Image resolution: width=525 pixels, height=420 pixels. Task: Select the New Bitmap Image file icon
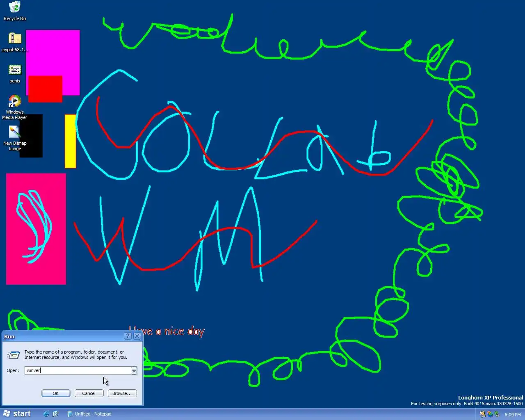pyautogui.click(x=15, y=138)
